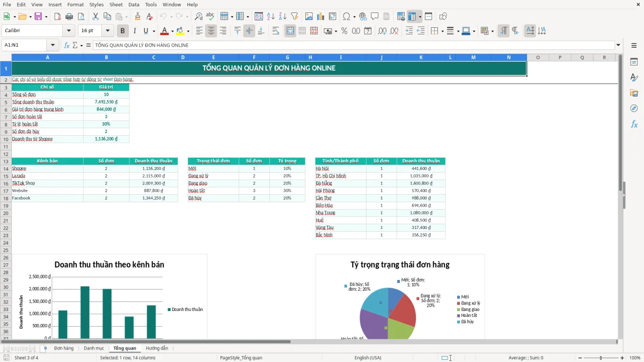This screenshot has width=644, height=362.
Task: Toggle Align Left
Action: point(199,31)
